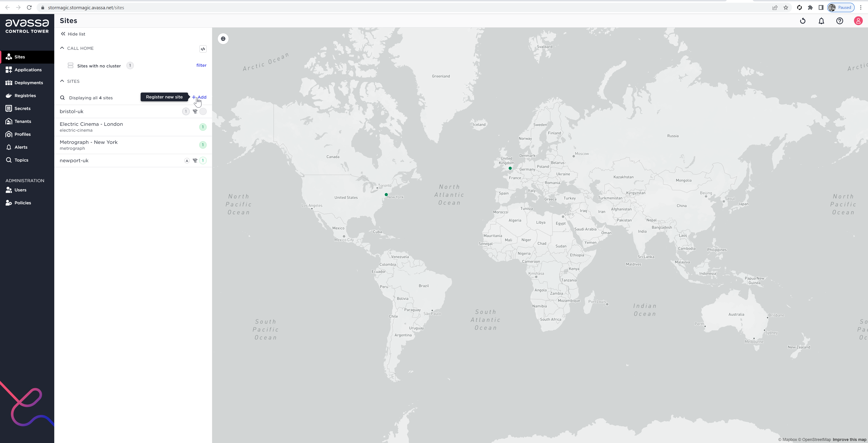
Task: Open Alerts in the sidebar
Action: (x=27, y=147)
